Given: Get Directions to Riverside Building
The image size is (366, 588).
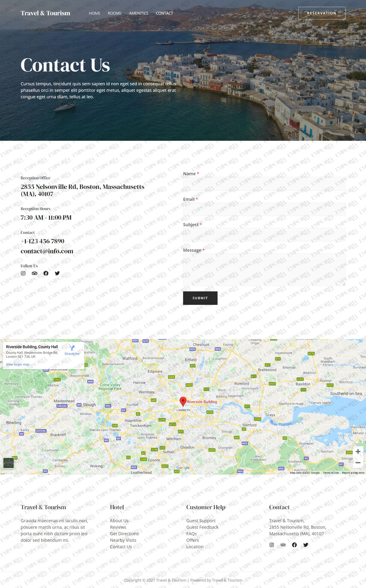Looking at the screenshot, I should click(x=72, y=350).
